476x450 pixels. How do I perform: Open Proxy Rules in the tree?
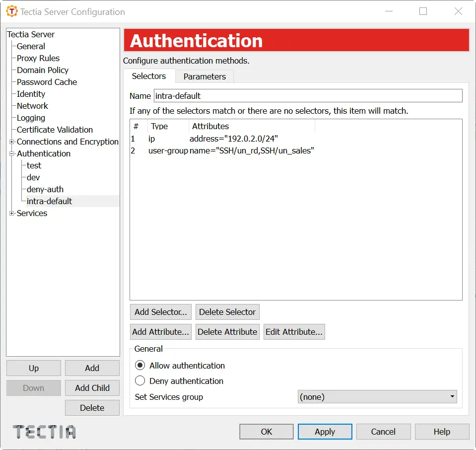tap(38, 58)
